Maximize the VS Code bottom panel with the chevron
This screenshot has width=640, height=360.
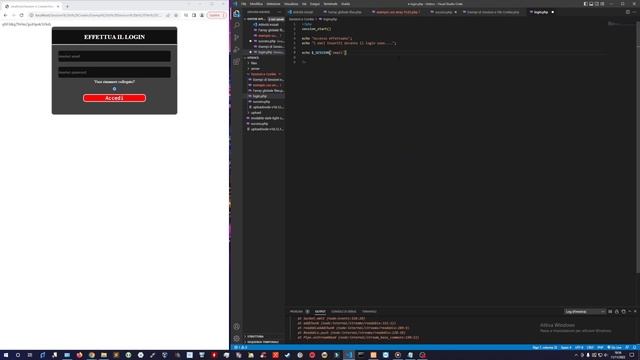630,311
